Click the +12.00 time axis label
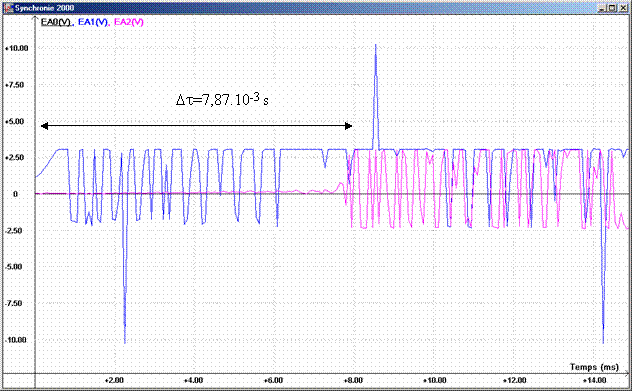Image resolution: width=632 pixels, height=391 pixels. (515, 380)
